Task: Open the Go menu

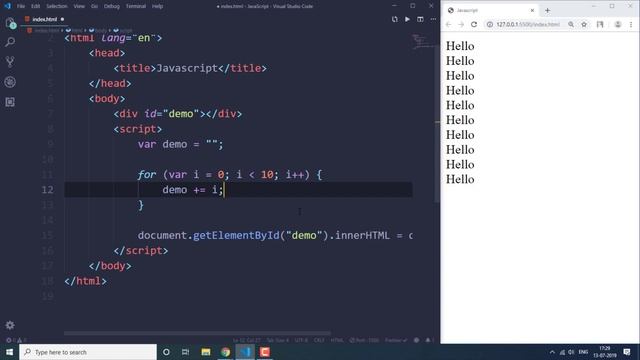Action: pos(94,6)
